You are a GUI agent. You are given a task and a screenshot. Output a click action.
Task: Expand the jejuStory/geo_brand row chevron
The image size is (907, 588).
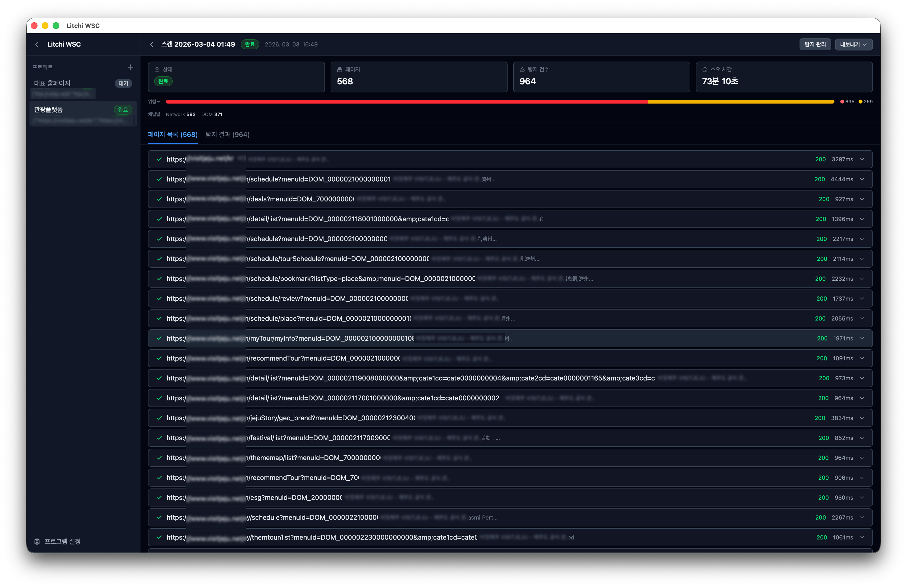point(862,418)
